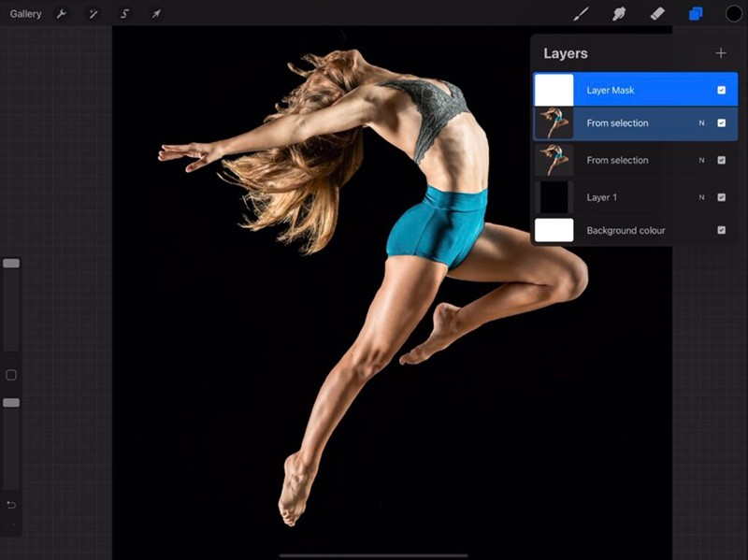Select the Brush tool
Screen dimensions: 748x560
(581, 13)
